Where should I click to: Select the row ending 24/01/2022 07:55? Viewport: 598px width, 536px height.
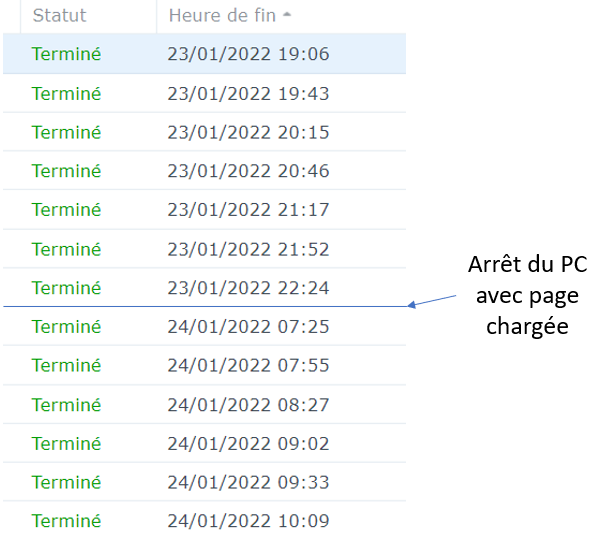(x=204, y=365)
